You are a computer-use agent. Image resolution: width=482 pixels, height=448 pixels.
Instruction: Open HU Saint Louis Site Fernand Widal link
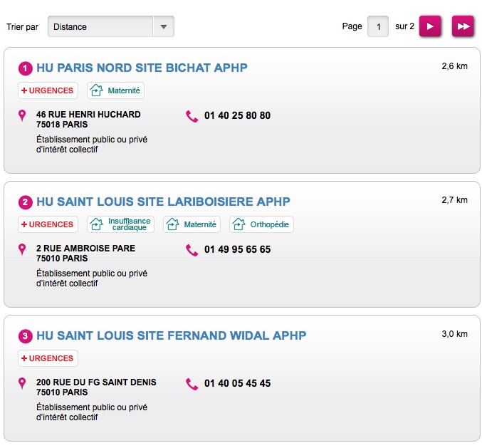pos(171,335)
